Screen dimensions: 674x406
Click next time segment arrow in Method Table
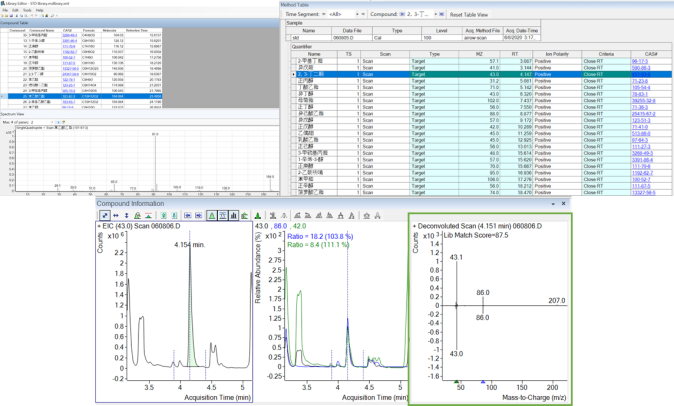[363, 14]
